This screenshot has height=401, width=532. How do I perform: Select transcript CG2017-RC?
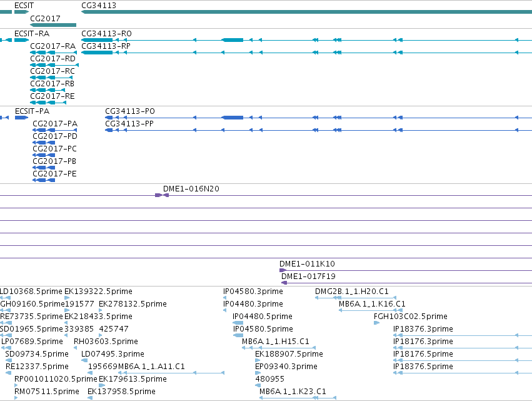(x=53, y=71)
